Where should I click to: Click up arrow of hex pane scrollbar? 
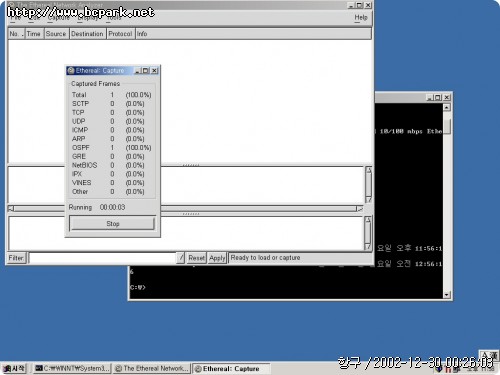tap(368, 220)
